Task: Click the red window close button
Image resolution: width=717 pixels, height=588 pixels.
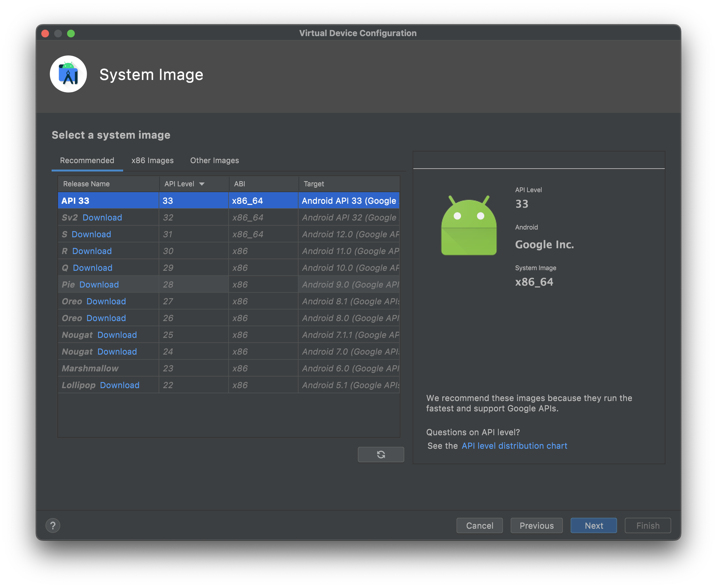Action: click(x=45, y=34)
